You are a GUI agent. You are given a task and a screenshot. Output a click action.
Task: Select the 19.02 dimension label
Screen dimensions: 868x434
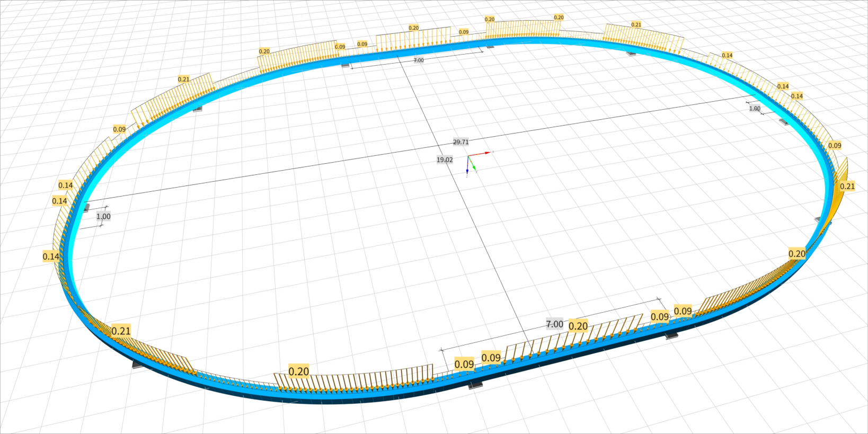[445, 160]
